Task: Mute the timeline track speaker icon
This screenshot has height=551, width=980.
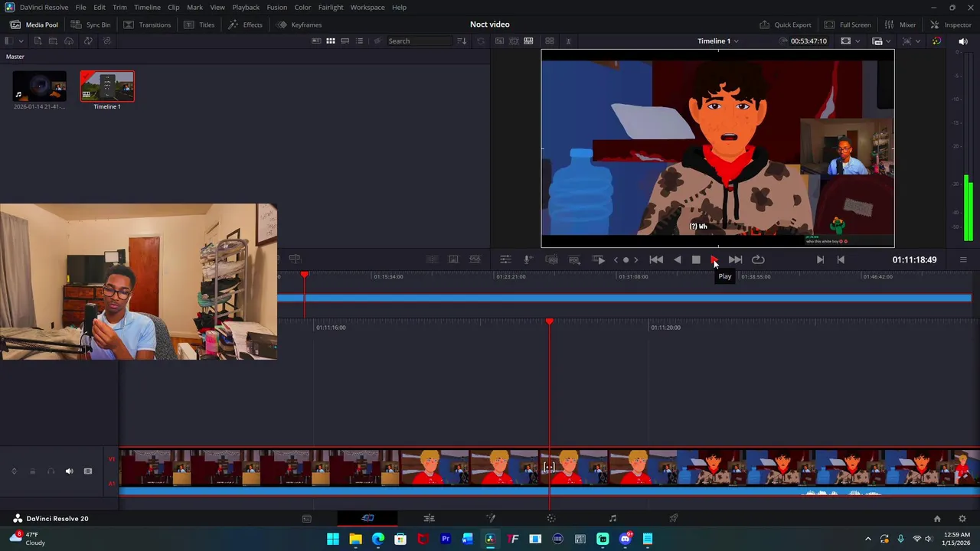Action: tap(69, 471)
